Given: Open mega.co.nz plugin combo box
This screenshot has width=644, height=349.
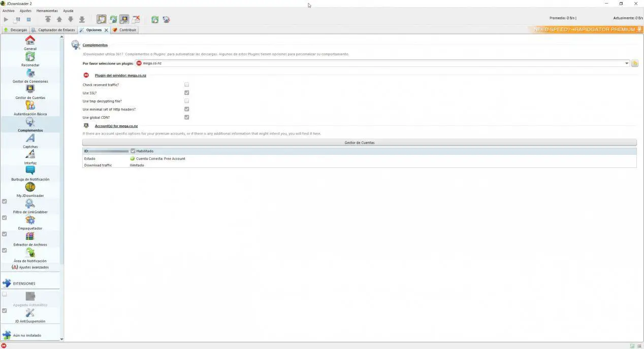Looking at the screenshot, I should click(382, 63).
